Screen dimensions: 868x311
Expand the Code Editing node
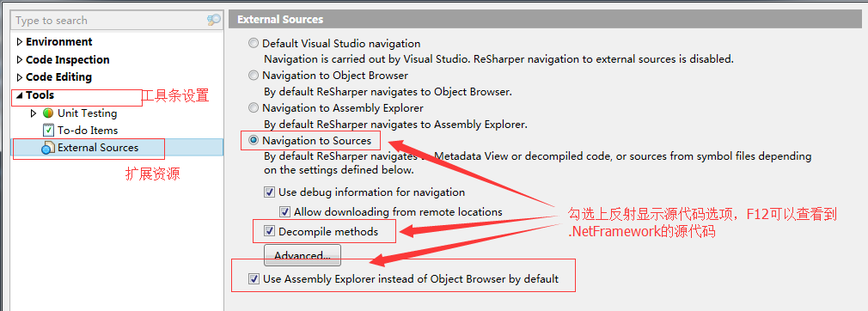pyautogui.click(x=20, y=77)
